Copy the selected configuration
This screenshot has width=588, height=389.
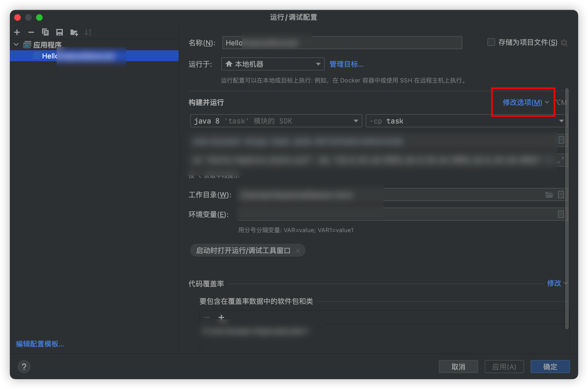(45, 32)
